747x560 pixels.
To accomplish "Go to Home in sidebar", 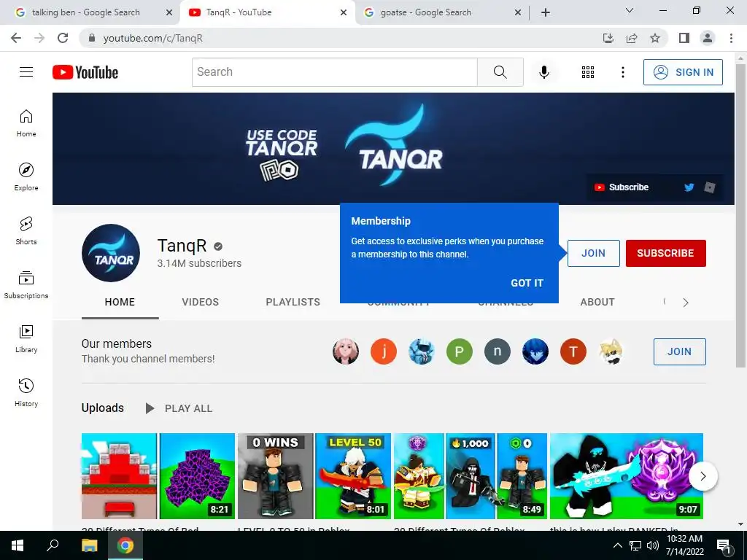I will (x=26, y=123).
